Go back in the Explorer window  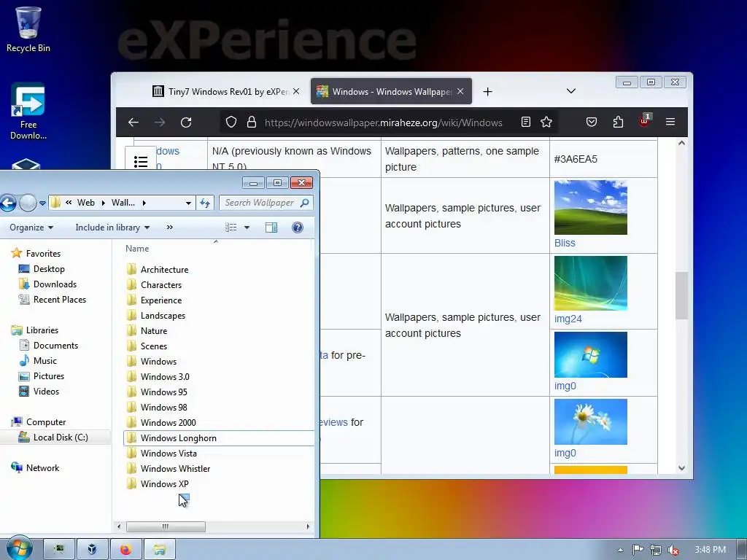click(x=7, y=203)
